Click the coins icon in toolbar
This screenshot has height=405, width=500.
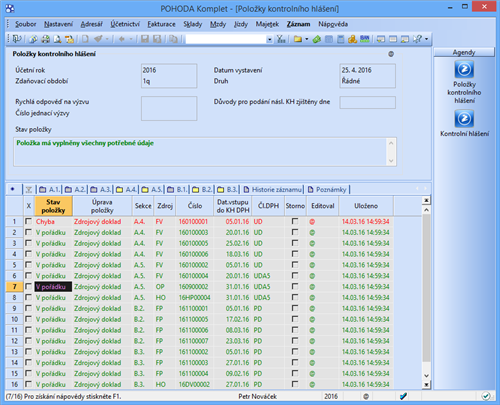352,39
